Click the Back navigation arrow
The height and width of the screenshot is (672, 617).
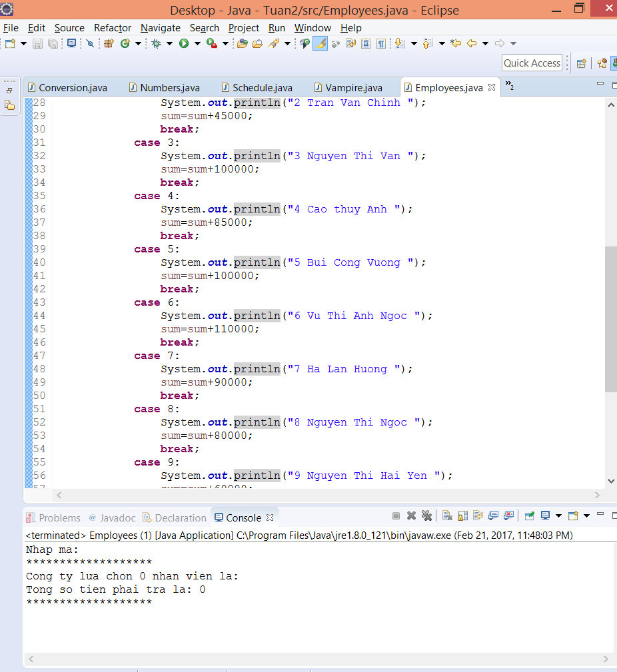472,43
